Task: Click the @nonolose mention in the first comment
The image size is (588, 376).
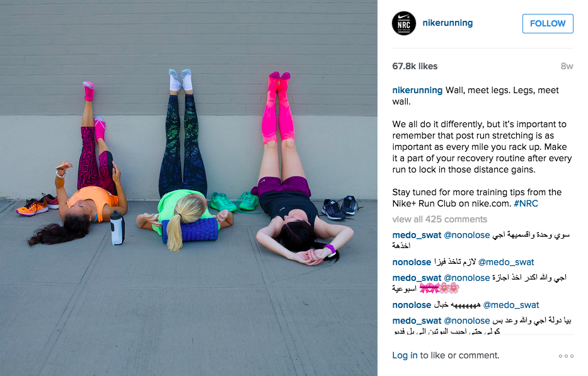Action: [467, 236]
